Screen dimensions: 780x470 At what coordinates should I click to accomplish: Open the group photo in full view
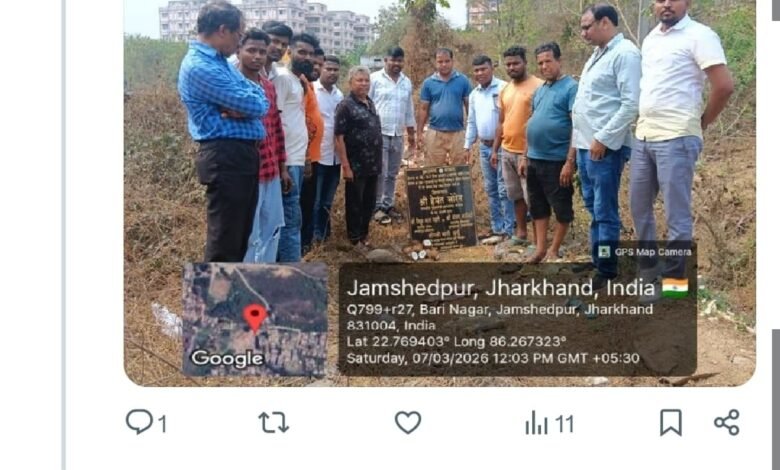point(440,192)
